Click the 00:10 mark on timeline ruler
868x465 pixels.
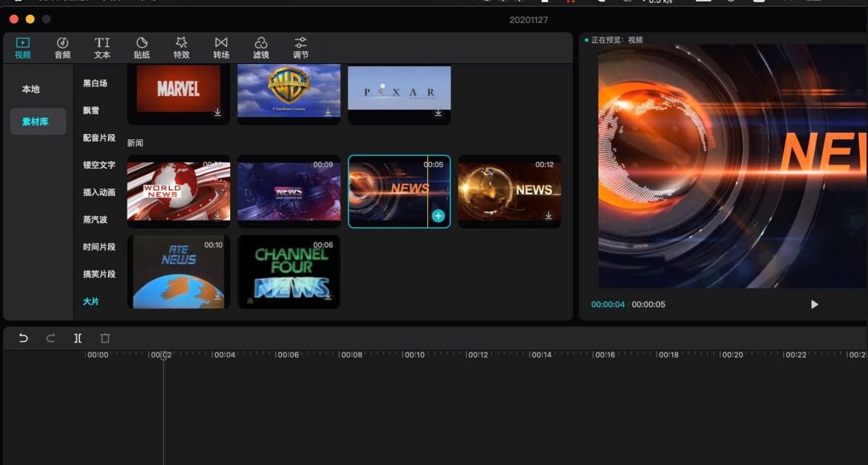click(414, 355)
